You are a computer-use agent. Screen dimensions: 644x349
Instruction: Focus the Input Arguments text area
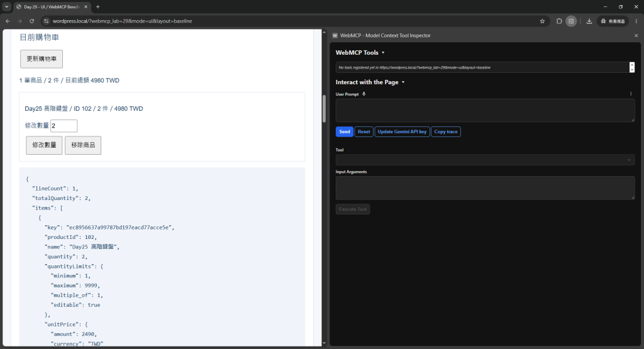(485, 188)
